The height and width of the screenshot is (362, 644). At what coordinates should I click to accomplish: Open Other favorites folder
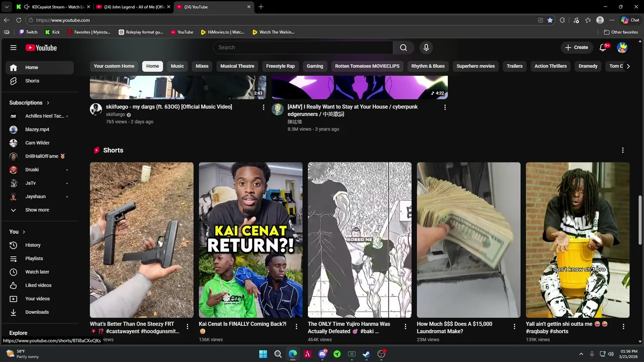click(x=621, y=32)
